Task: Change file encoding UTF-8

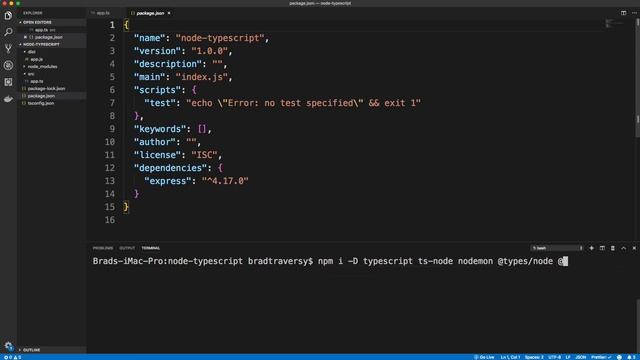Action: pos(554,357)
